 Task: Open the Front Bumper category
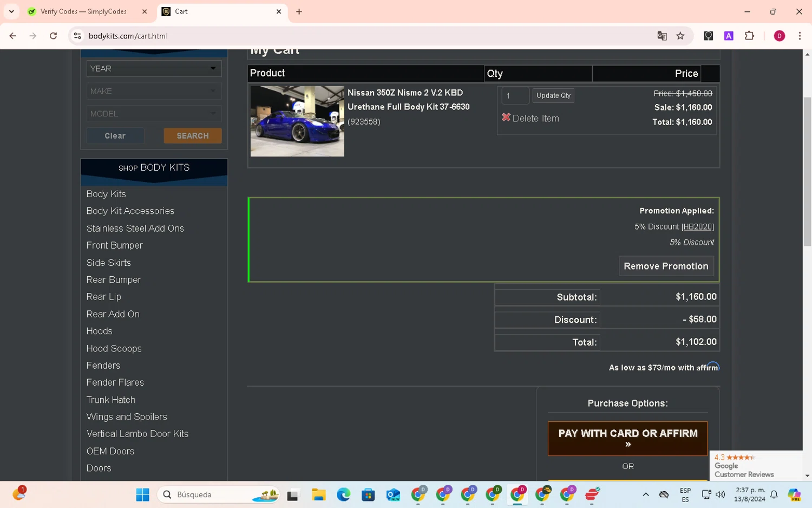tap(115, 245)
